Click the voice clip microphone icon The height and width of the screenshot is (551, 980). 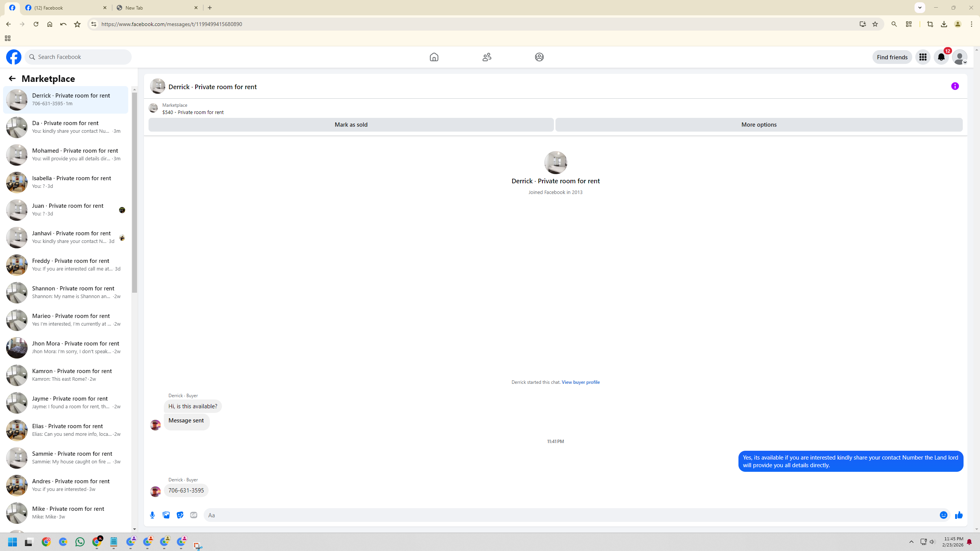[152, 515]
